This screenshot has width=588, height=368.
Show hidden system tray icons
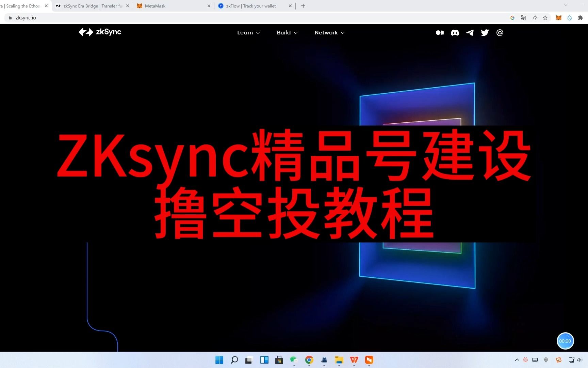pos(517,360)
